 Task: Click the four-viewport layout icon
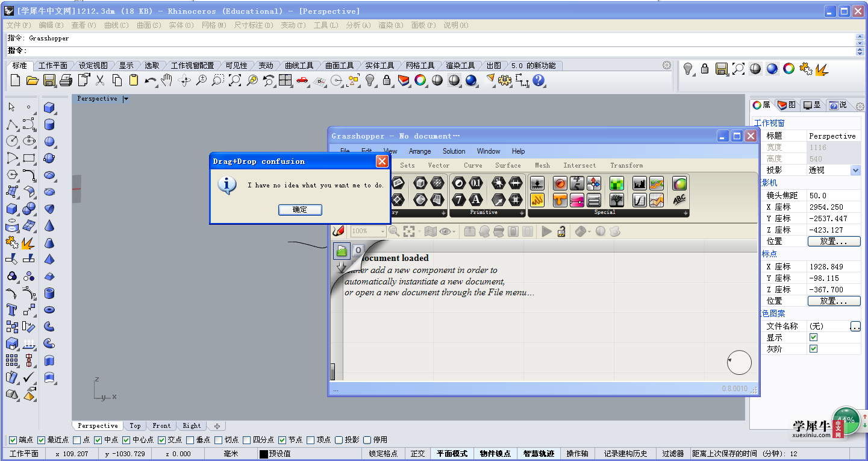coord(285,80)
